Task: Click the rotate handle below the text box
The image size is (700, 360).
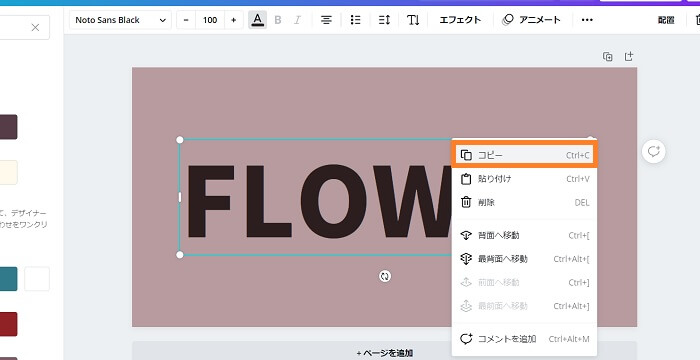Action: point(385,276)
